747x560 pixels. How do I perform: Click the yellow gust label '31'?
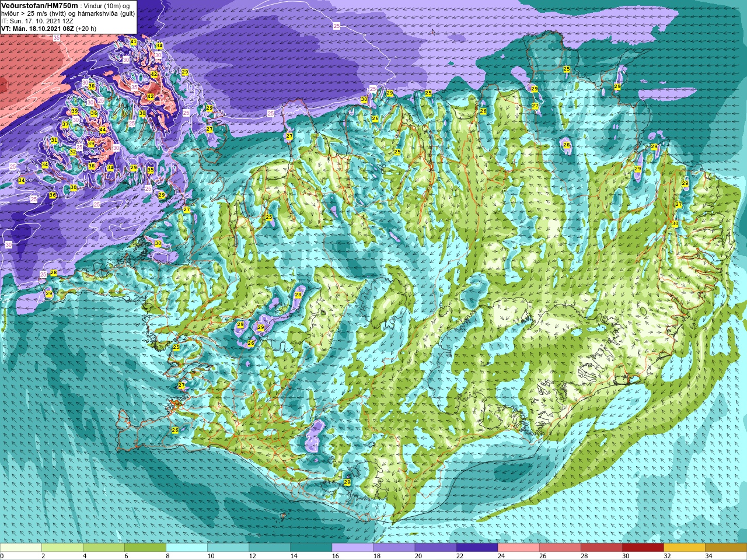[54, 141]
